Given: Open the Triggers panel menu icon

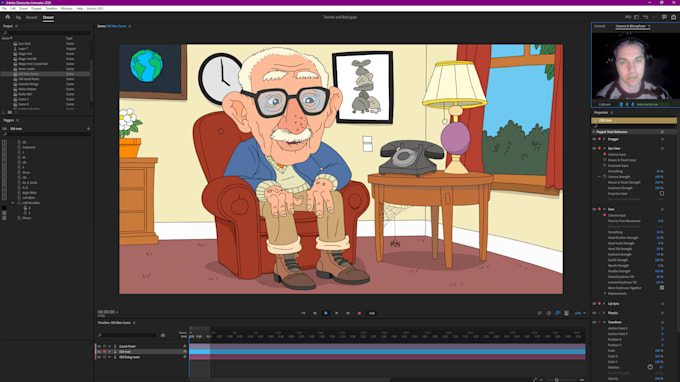Looking at the screenshot, I should (17, 120).
